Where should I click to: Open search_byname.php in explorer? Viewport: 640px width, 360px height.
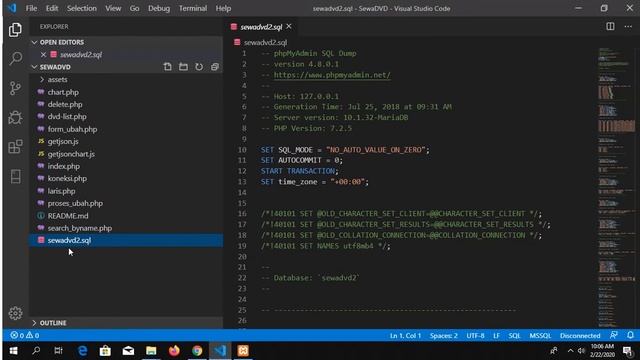[80, 228]
